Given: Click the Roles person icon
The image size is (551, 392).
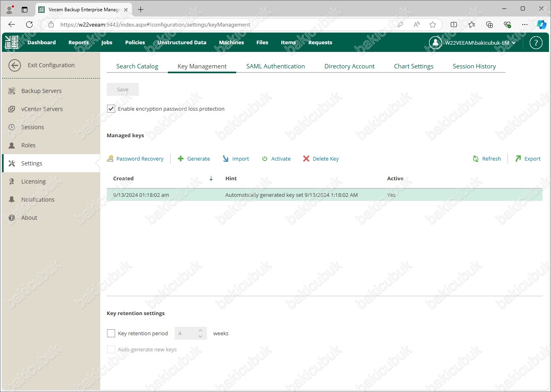Looking at the screenshot, I should (12, 145).
